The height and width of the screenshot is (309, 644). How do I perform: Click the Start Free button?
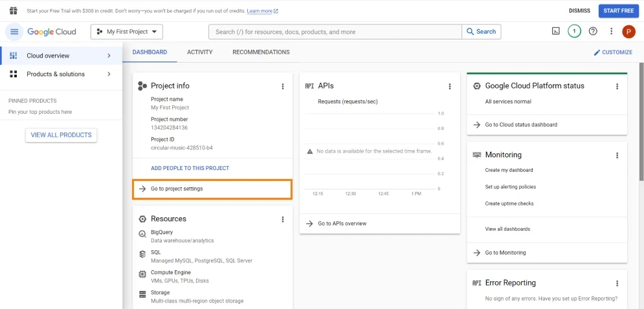pos(619,11)
